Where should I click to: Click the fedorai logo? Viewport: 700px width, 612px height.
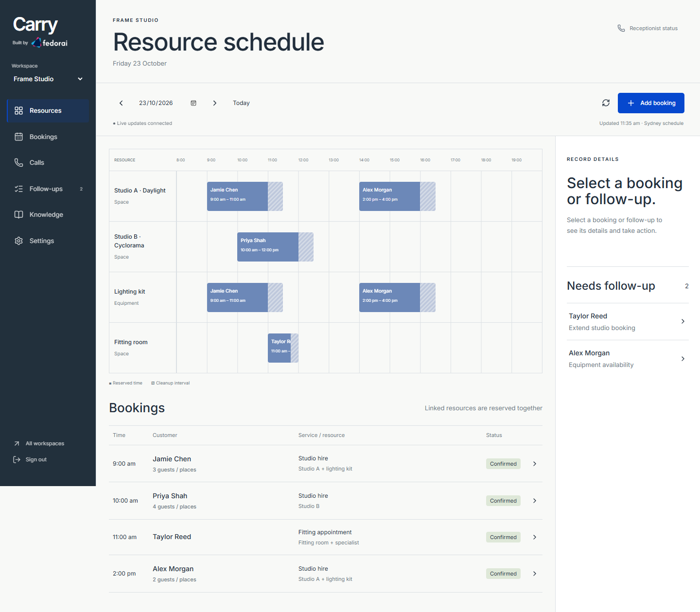click(x=50, y=43)
